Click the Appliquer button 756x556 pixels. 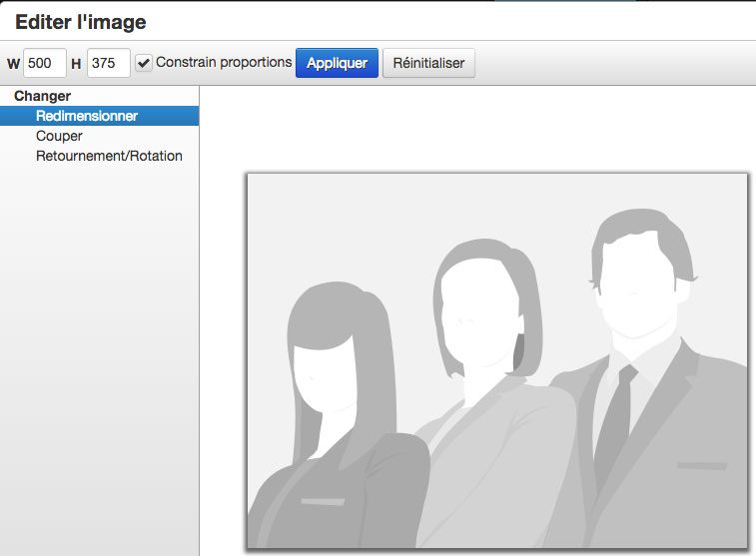(337, 63)
